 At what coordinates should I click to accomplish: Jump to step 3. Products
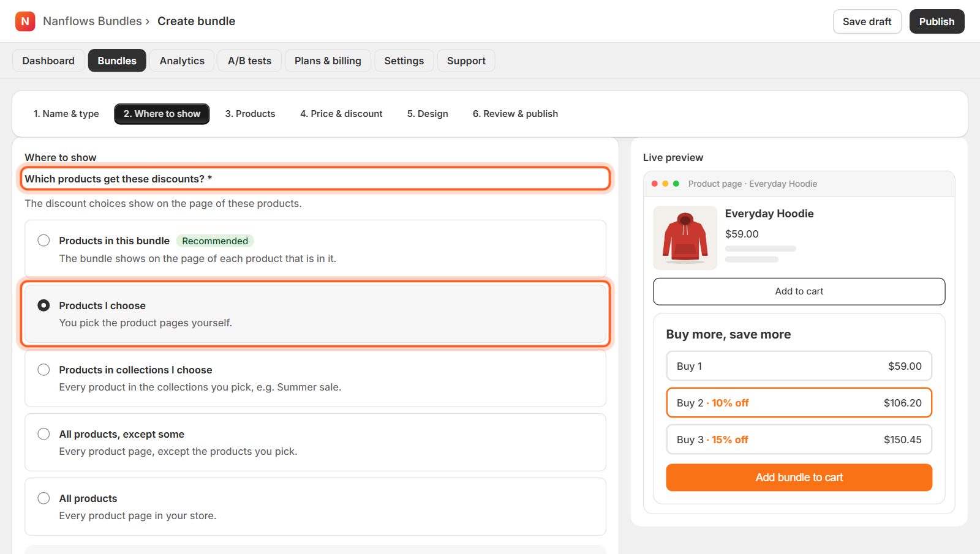[x=250, y=114]
